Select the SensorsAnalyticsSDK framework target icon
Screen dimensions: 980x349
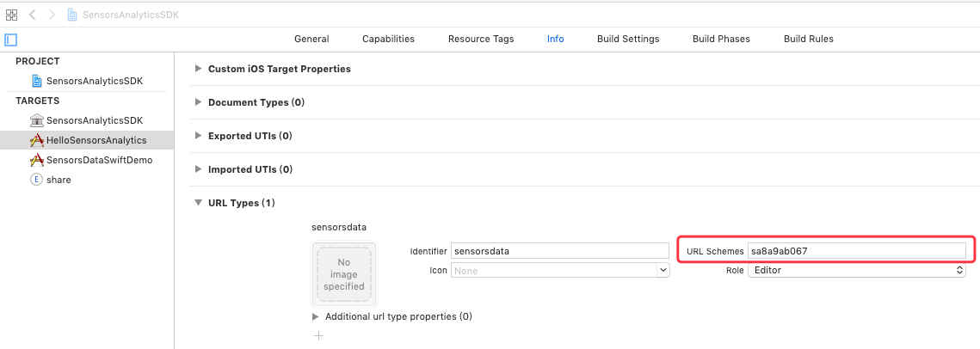click(x=37, y=120)
